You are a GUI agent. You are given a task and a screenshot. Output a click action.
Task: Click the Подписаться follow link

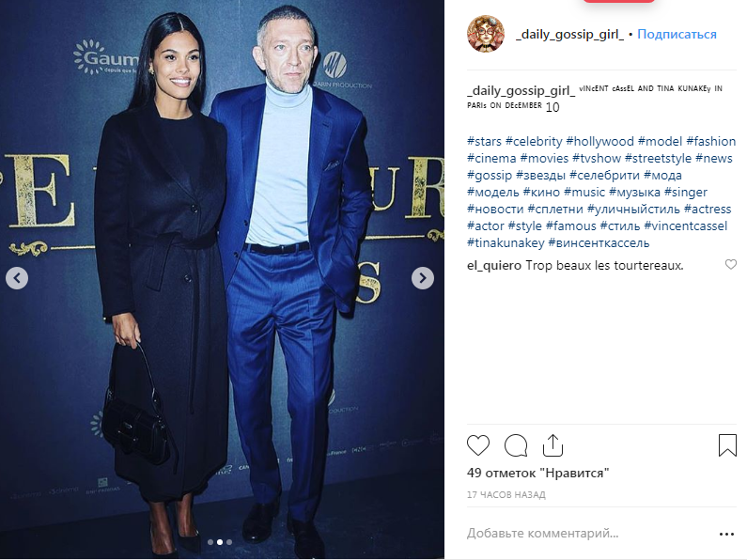(x=677, y=34)
